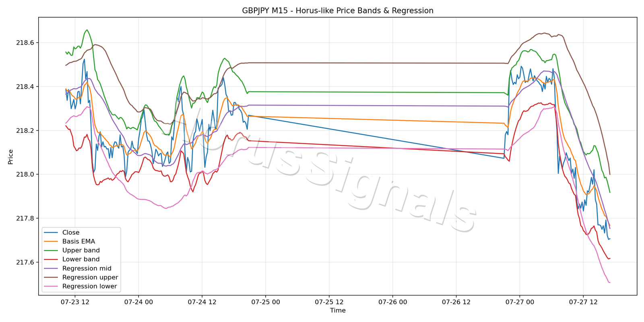The height and width of the screenshot is (322, 644).
Task: Click the brown line swatch beside 'Regression upper'
Action: click(x=51, y=277)
